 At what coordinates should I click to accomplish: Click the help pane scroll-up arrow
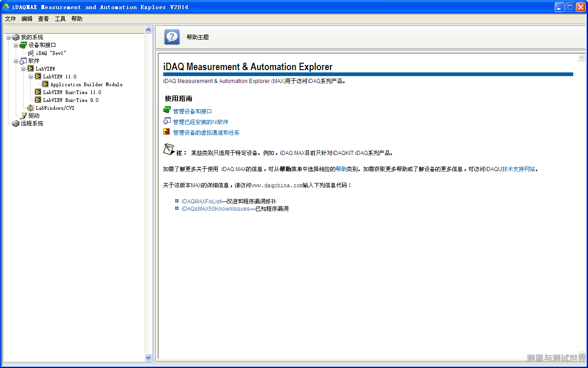582,58
